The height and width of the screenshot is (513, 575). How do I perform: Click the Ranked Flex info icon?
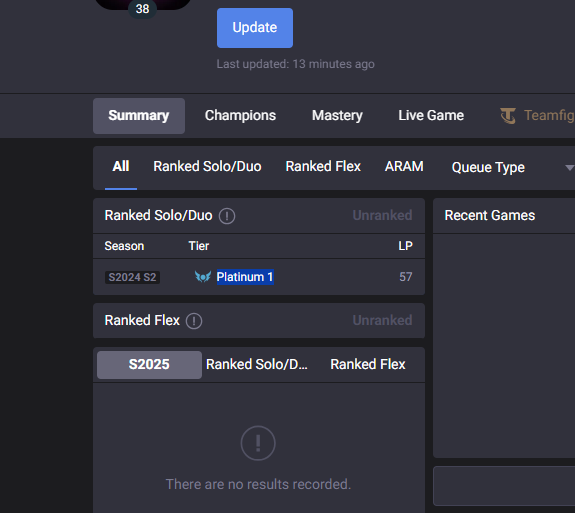pos(194,321)
